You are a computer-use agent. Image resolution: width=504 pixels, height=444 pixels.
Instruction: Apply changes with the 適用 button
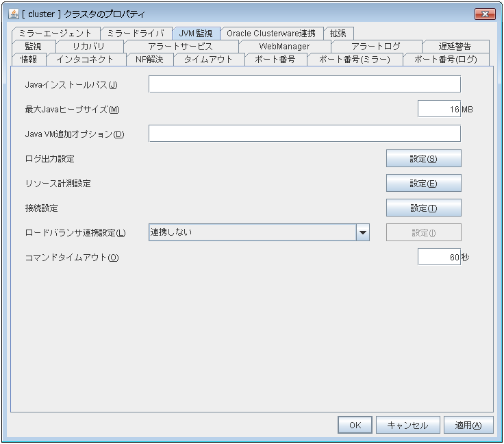(468, 425)
